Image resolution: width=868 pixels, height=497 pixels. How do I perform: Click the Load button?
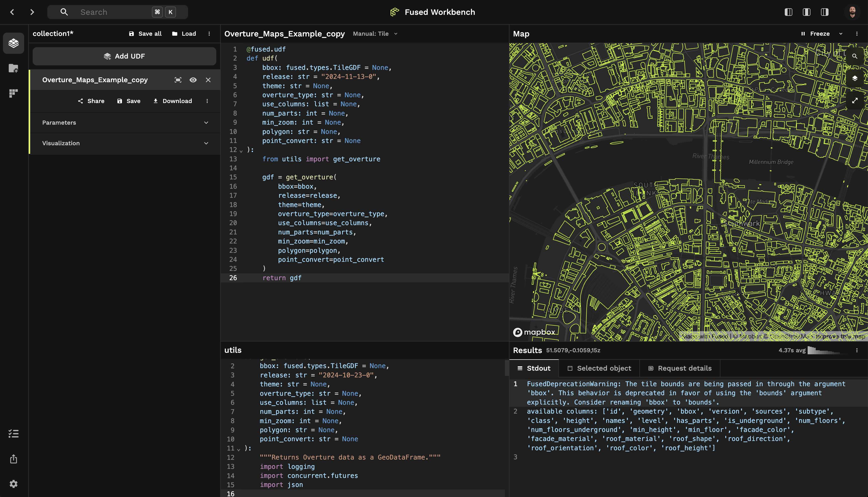coord(184,33)
